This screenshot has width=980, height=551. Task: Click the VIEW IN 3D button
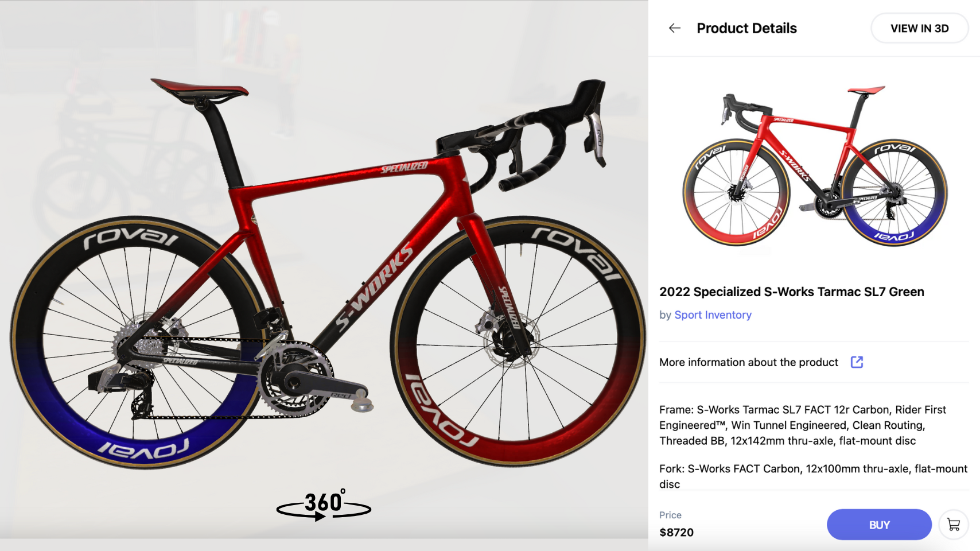(919, 28)
